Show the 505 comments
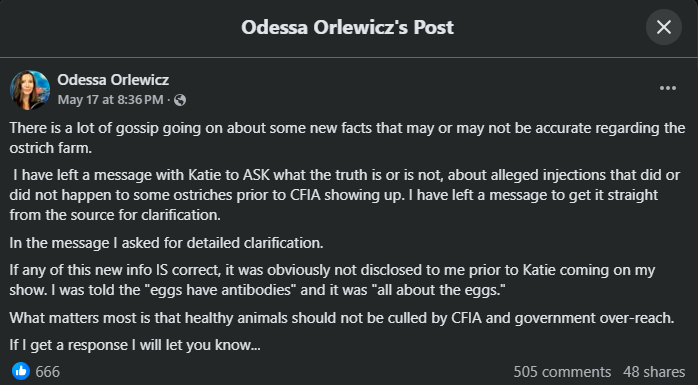This screenshot has height=385, width=698. coord(562,372)
